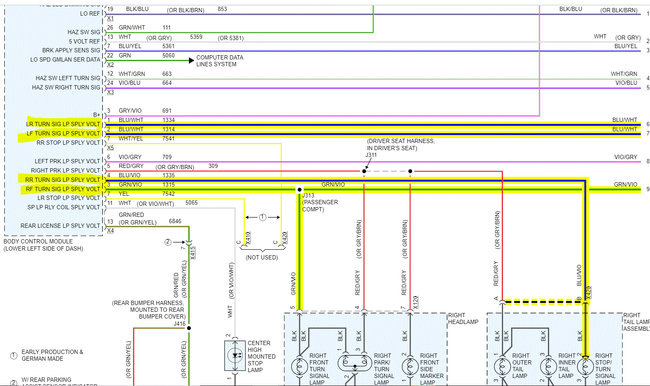Select the Right Front Side Marker Lamp bulb symbol
The width and height of the screenshot is (650, 386).
[x=410, y=366]
